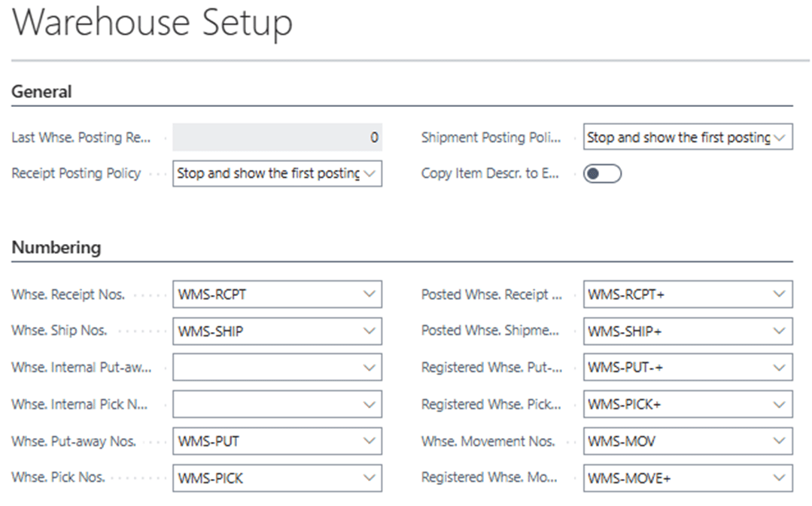Screen dimensions: 812x506
Task: Collapse the Numbering section header
Action: point(56,247)
